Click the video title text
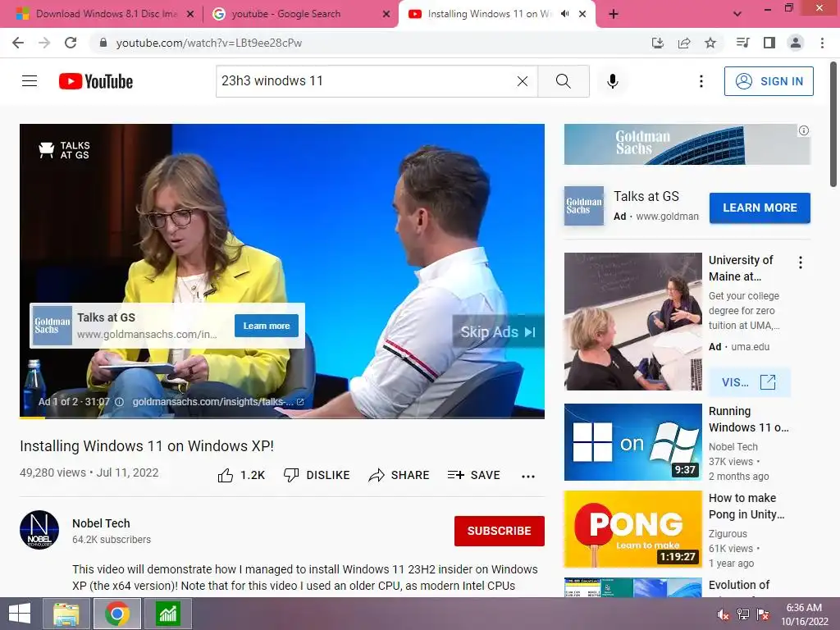Image resolution: width=840 pixels, height=630 pixels. [x=147, y=446]
